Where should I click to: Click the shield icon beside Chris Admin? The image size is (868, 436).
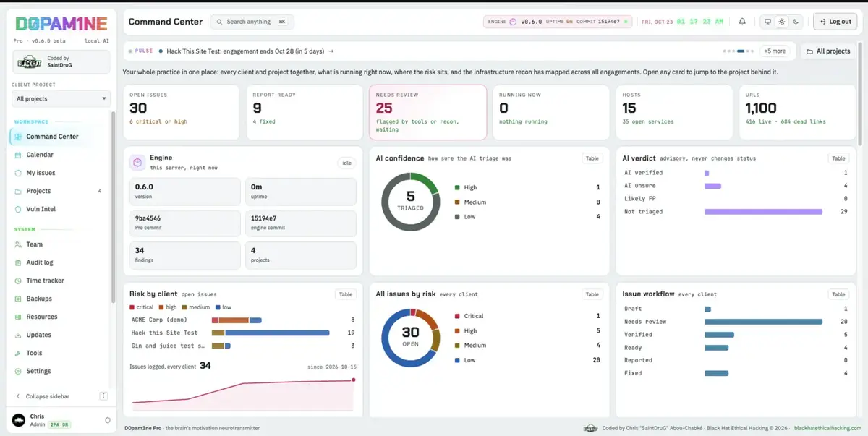point(108,420)
